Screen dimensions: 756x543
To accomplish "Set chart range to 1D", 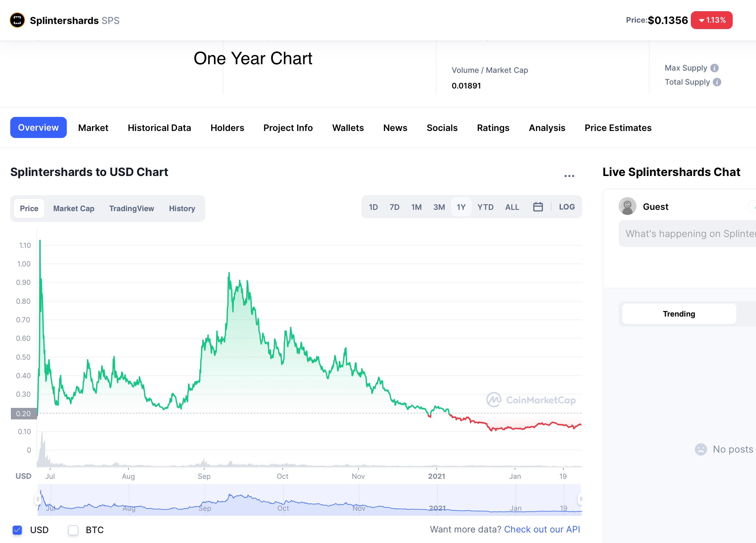I will point(373,207).
